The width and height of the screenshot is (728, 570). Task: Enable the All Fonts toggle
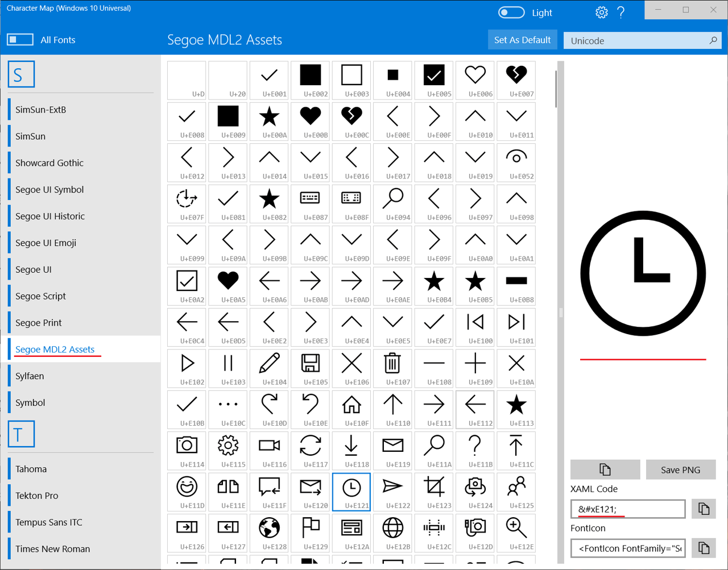tap(20, 39)
